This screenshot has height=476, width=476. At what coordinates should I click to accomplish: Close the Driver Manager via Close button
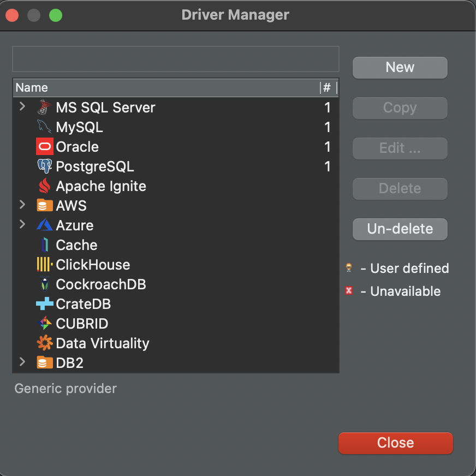pos(395,443)
